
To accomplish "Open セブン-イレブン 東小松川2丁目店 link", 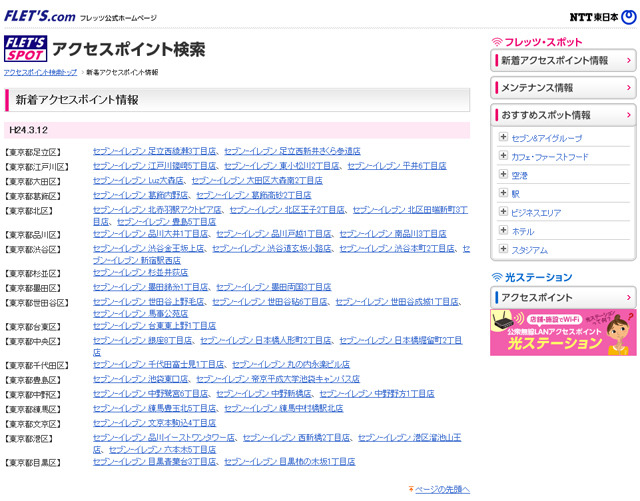I will tap(282, 166).
